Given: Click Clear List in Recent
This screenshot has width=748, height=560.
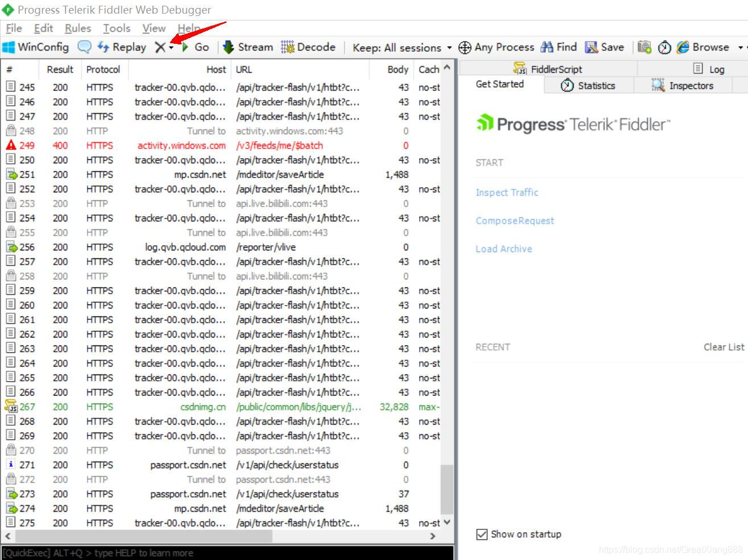Looking at the screenshot, I should point(724,347).
